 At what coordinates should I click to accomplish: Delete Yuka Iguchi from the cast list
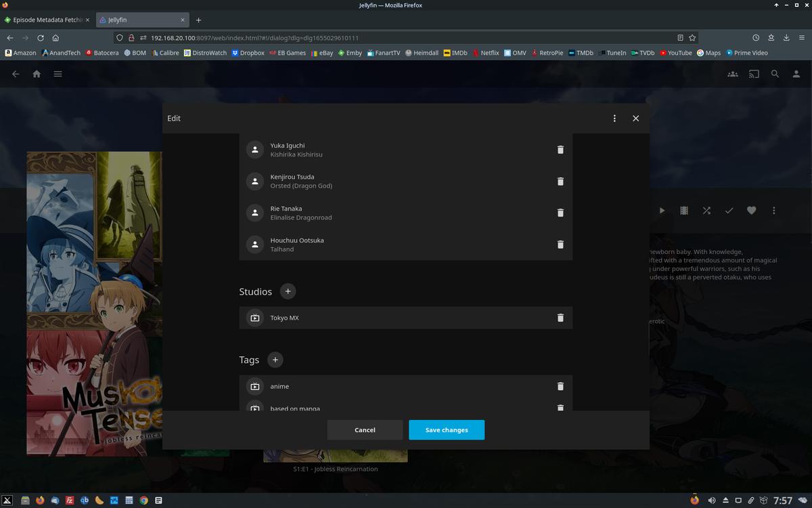pos(560,150)
